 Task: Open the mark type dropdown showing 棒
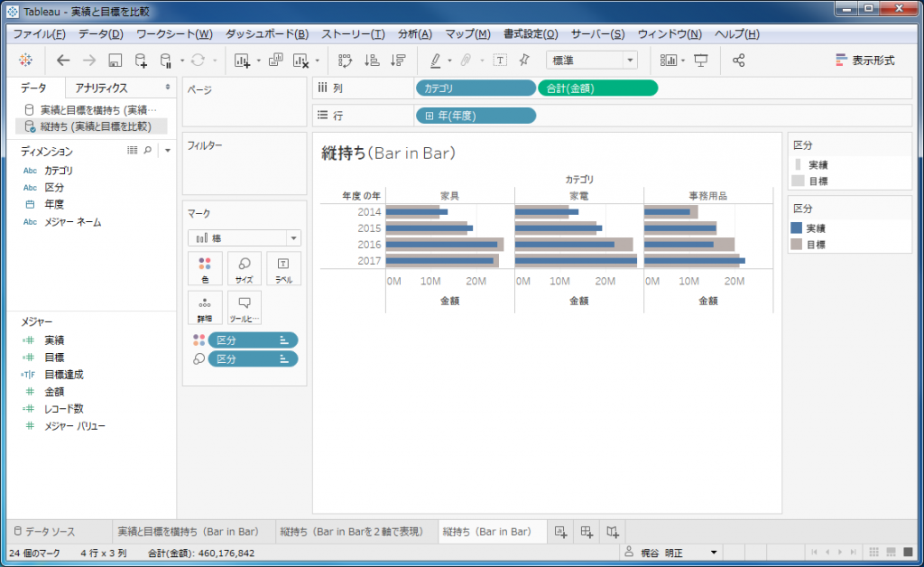point(244,237)
